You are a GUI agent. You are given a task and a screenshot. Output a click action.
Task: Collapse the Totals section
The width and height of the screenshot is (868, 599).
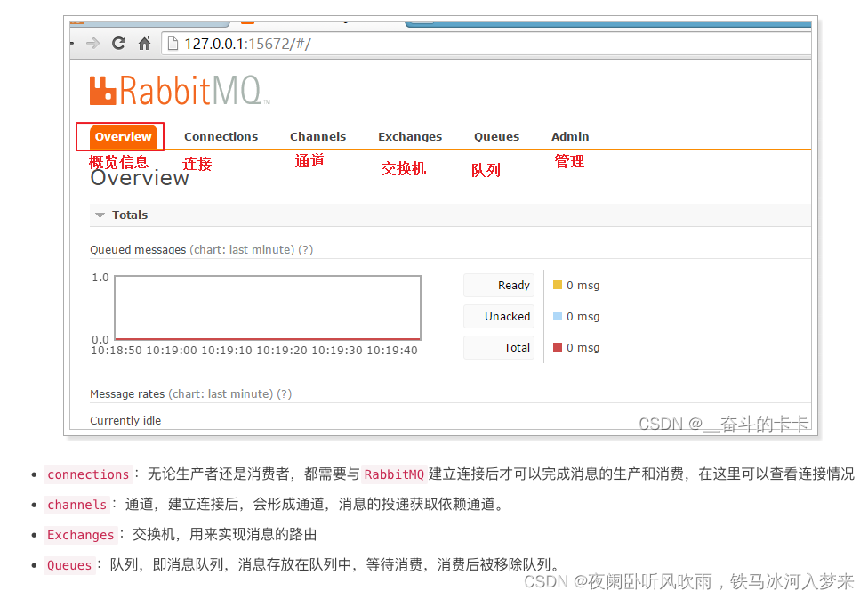tap(100, 215)
